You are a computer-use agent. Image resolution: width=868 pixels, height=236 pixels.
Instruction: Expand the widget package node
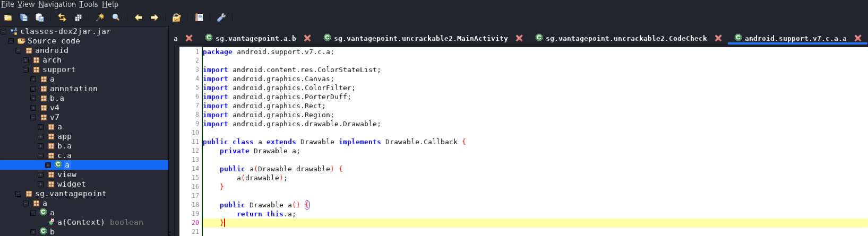[x=41, y=185]
